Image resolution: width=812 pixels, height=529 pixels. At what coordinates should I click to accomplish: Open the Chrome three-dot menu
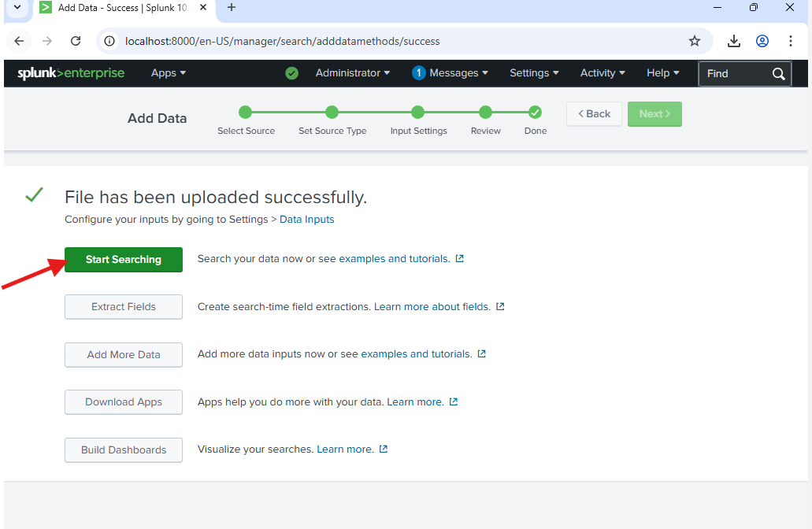point(790,41)
